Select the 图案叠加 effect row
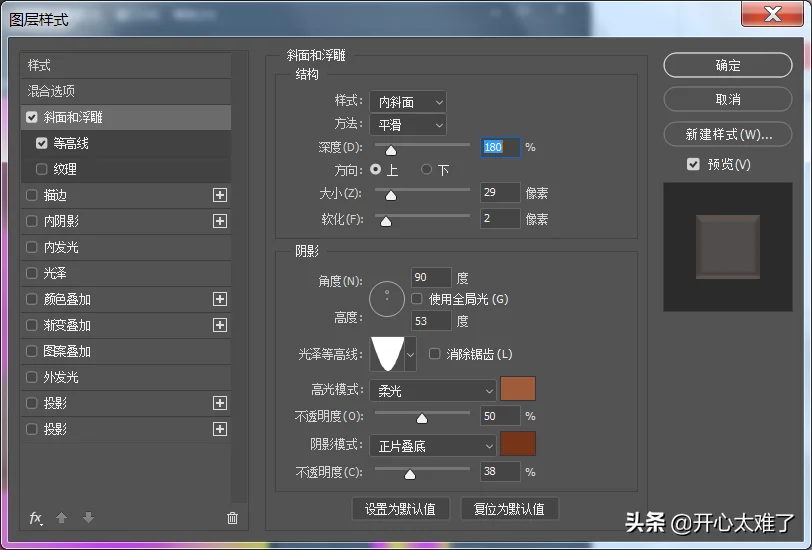Viewport: 812px width, 550px height. pyautogui.click(x=126, y=351)
